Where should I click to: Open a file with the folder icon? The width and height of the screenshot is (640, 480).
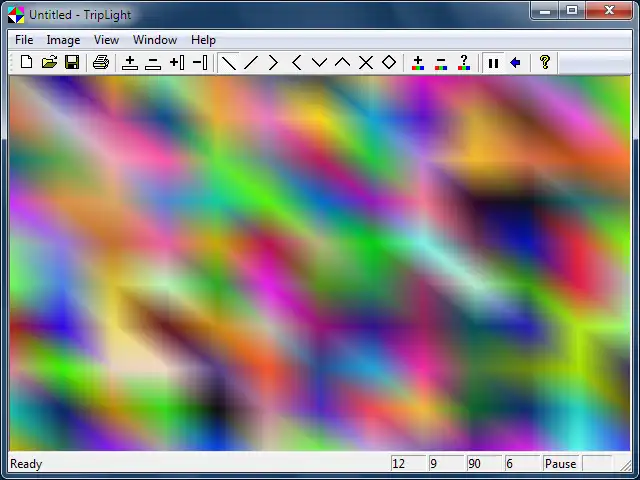click(x=49, y=62)
